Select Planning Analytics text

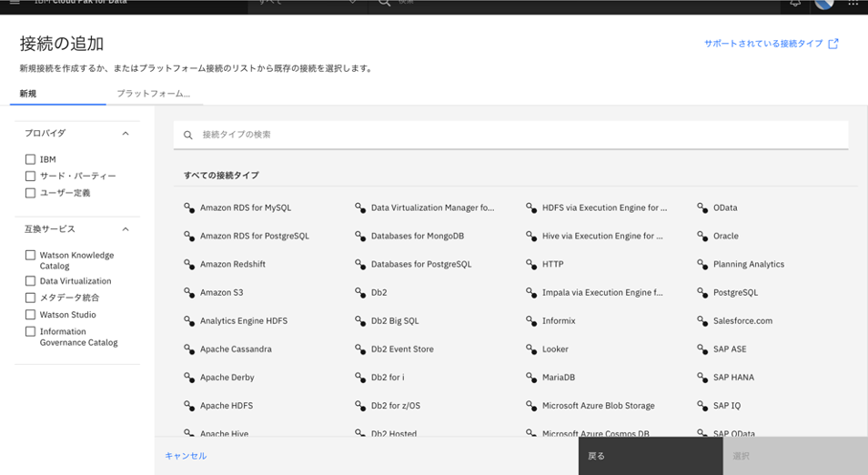749,264
